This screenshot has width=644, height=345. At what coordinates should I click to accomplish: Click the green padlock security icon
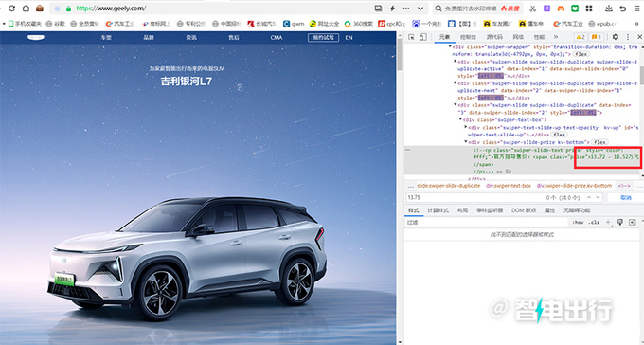point(69,9)
